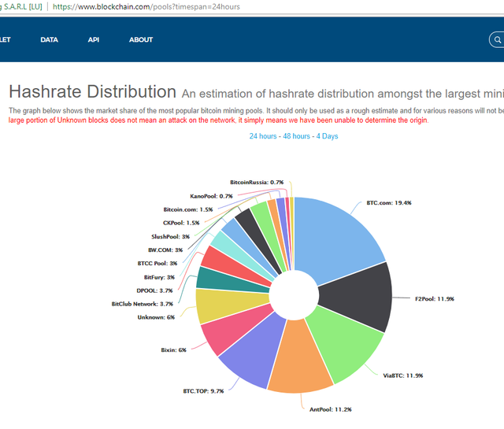This screenshot has width=504, height=429.
Task: Click the 'Unknown: 6%' label
Action: coord(156,317)
